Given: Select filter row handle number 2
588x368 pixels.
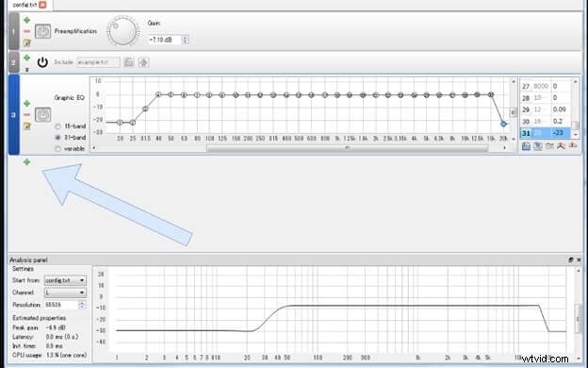Looking at the screenshot, I should pos(13,62).
